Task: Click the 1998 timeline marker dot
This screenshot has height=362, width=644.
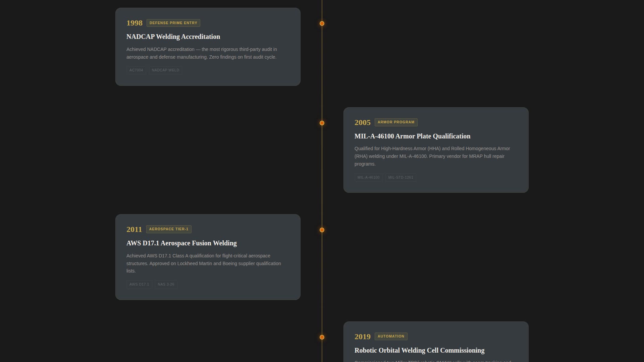Action: point(322,23)
